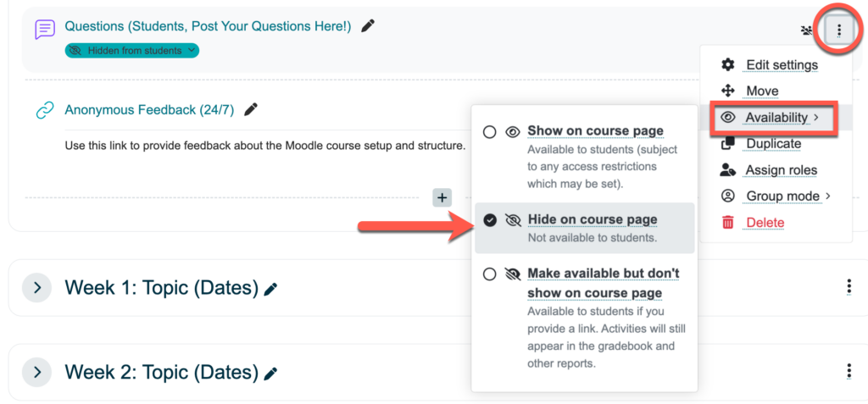Screen dimensions: 868x404
Task: Expand the Week 1 section chevron
Action: click(36, 288)
